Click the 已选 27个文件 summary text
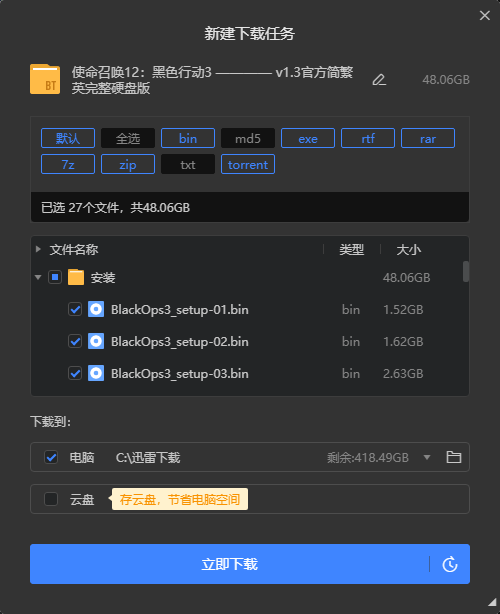The height and width of the screenshot is (614, 500). coord(116,208)
